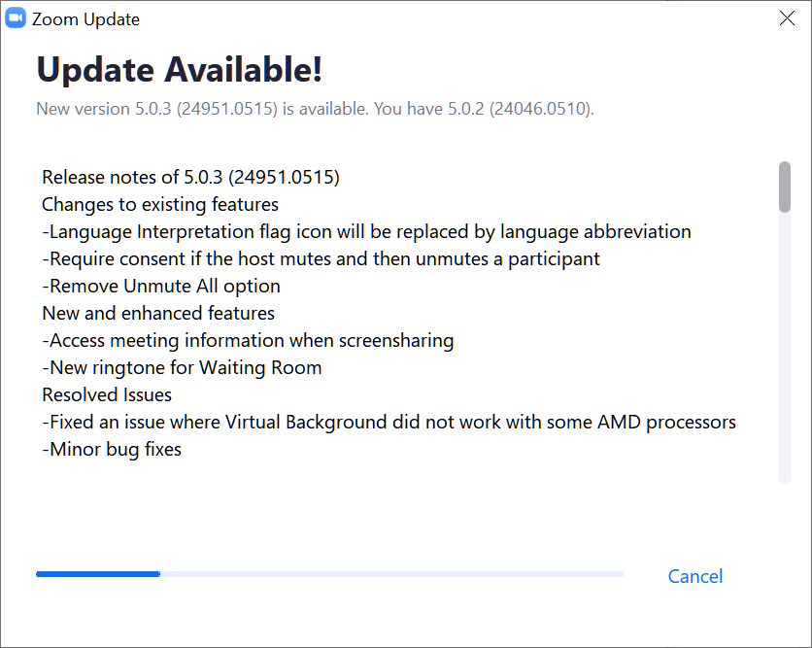The height and width of the screenshot is (648, 812).
Task: Click the "Resolved Issues" heading
Action: 107,394
